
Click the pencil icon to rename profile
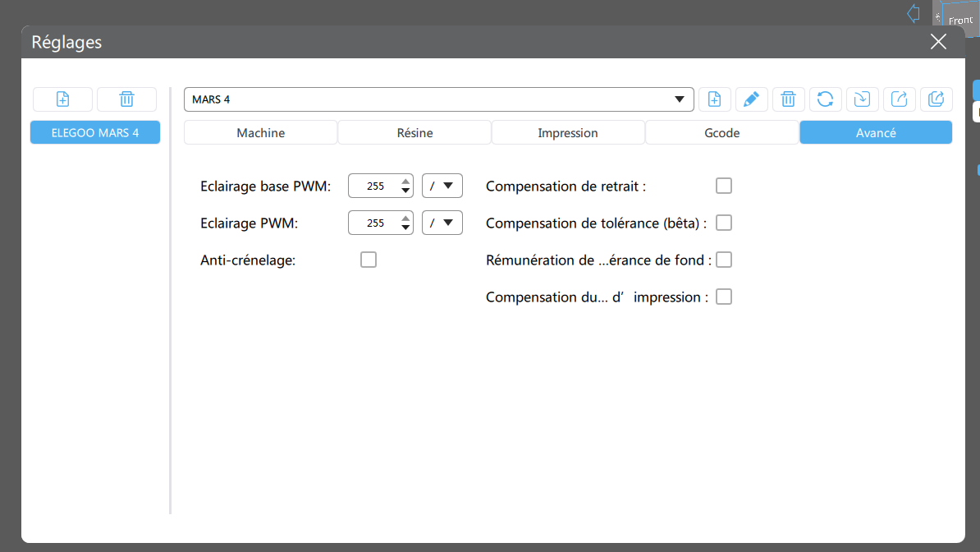point(751,99)
